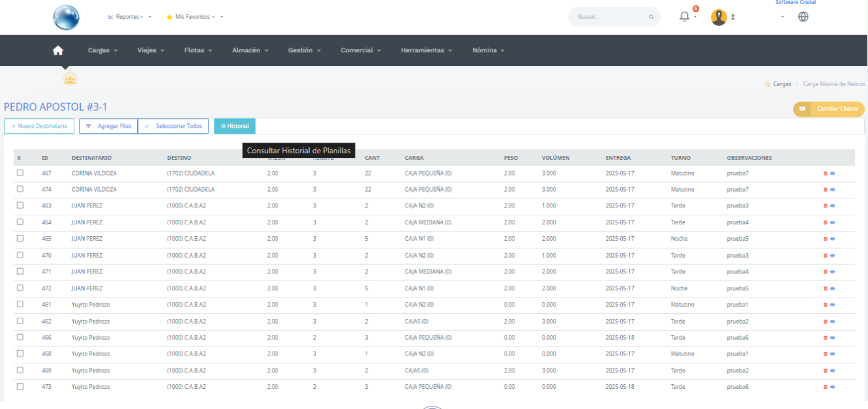Expand arrow next to notification bell
This screenshot has height=409, width=868.
coord(695,17)
